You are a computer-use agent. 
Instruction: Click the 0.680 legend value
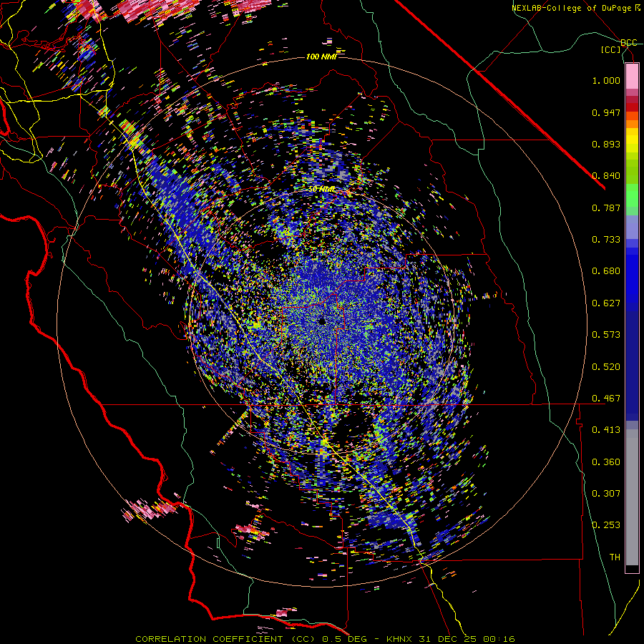606,271
